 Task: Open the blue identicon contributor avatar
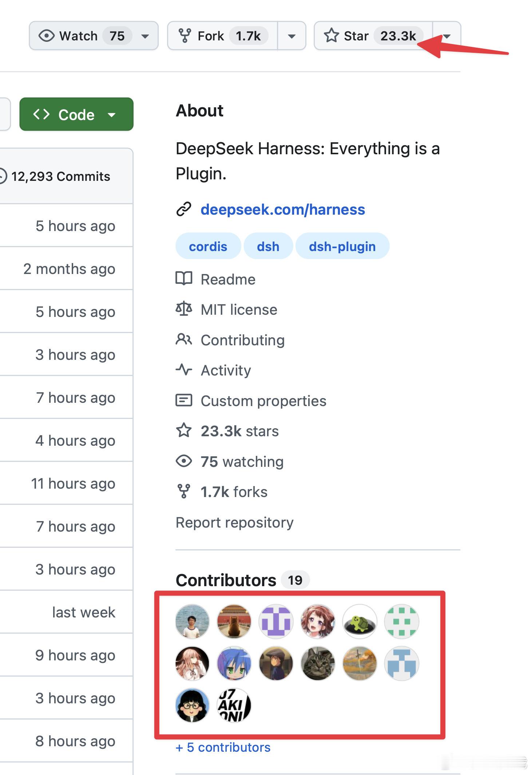click(x=402, y=663)
